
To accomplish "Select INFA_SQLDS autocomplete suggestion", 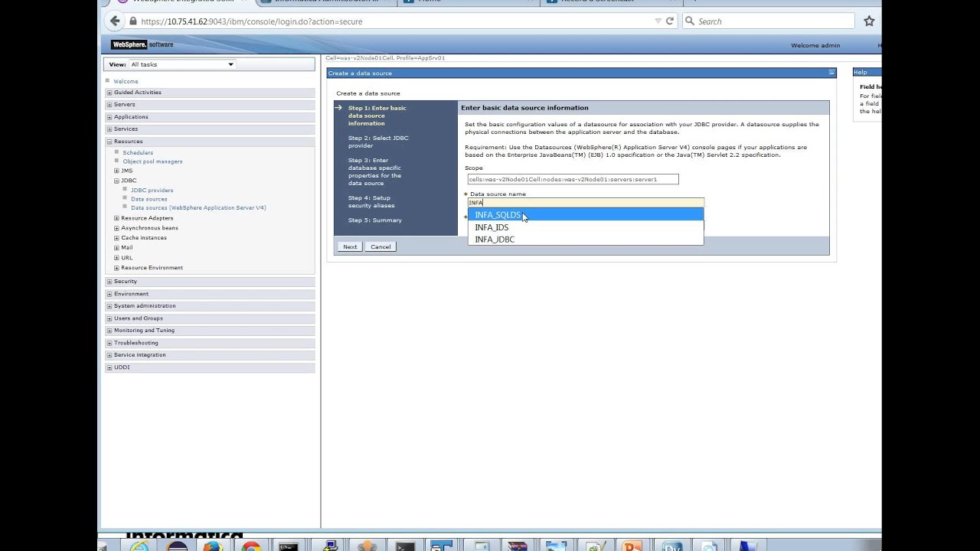I will (586, 215).
